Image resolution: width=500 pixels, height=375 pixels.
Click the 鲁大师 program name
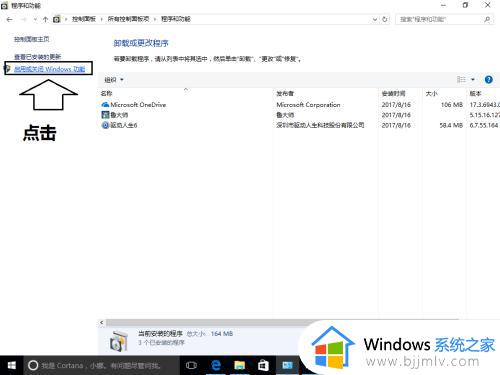click(119, 115)
